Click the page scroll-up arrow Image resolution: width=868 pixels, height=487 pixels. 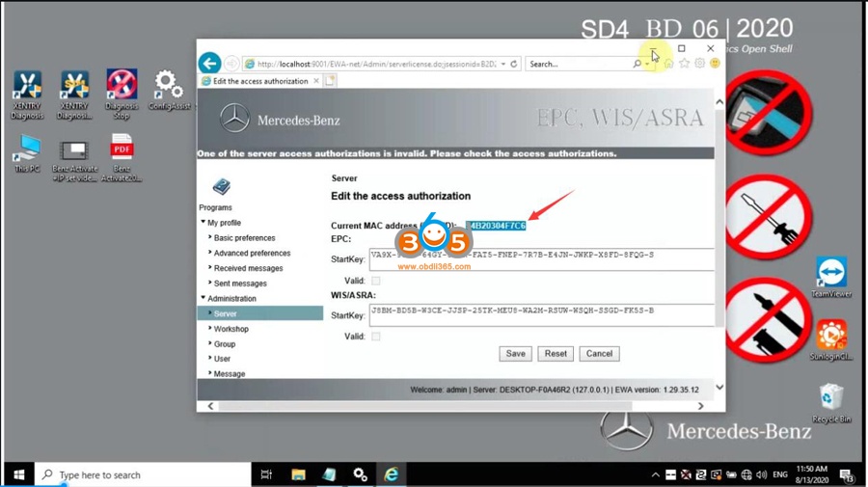tap(719, 102)
